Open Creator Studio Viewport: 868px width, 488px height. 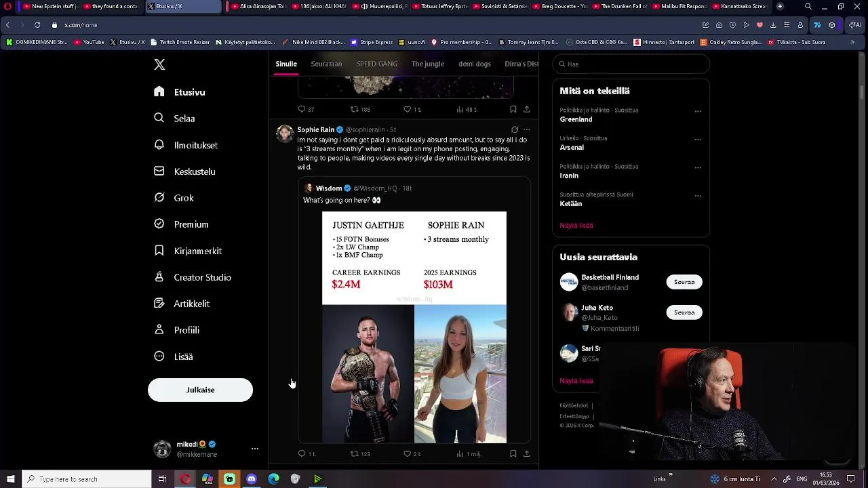click(x=193, y=277)
